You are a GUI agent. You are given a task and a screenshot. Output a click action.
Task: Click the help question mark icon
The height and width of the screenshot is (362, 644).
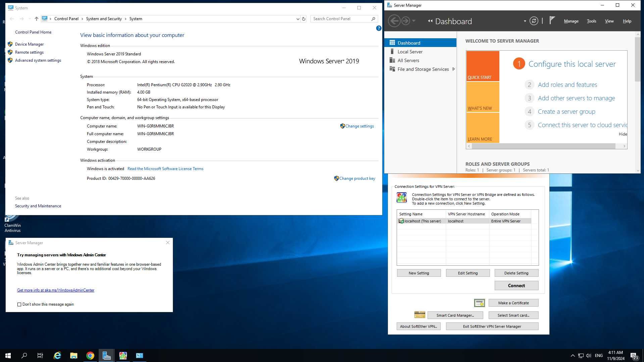click(x=379, y=28)
